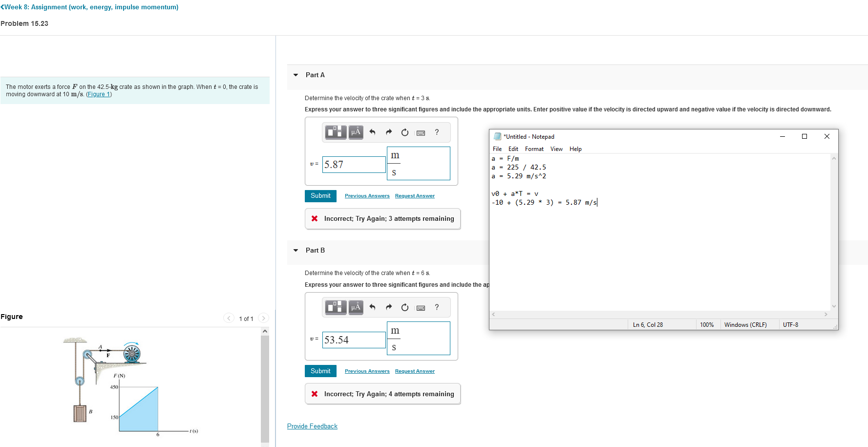Open Notepad File menu
Viewport: 868px width, 447px height.
(497, 149)
